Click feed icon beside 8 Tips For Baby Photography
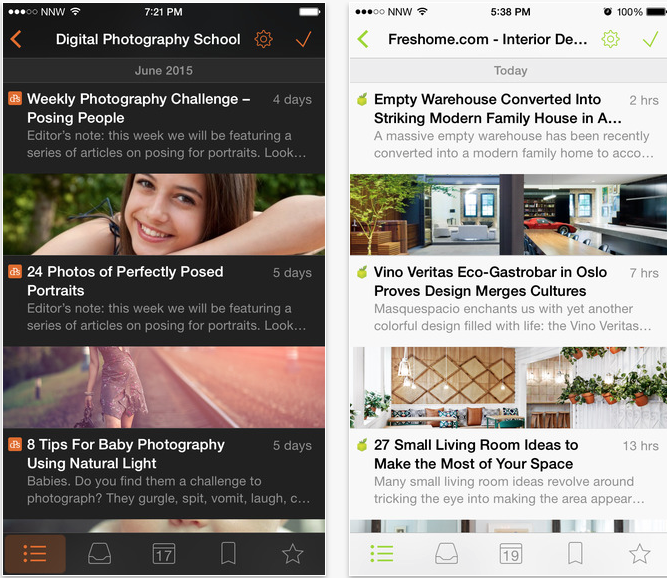This screenshot has height=578, width=667. (15, 444)
